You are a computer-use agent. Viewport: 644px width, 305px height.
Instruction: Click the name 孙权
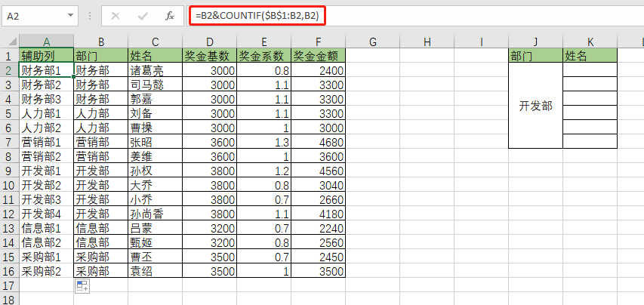(x=141, y=171)
